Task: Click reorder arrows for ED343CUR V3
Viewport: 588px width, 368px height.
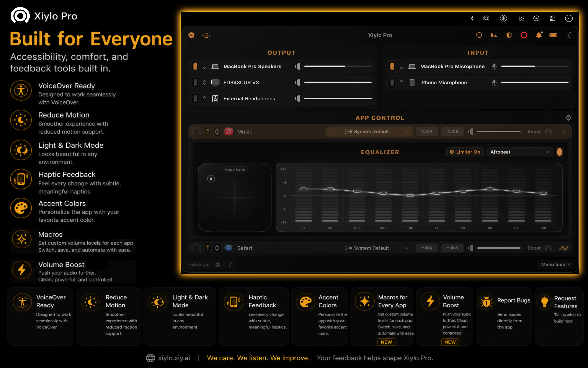Action: (205, 83)
